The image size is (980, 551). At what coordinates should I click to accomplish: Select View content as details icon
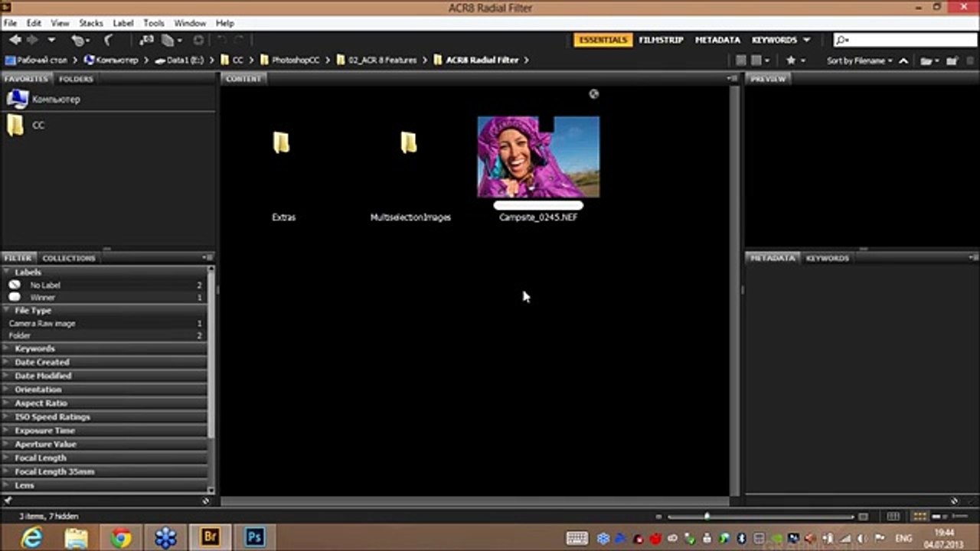tap(939, 517)
